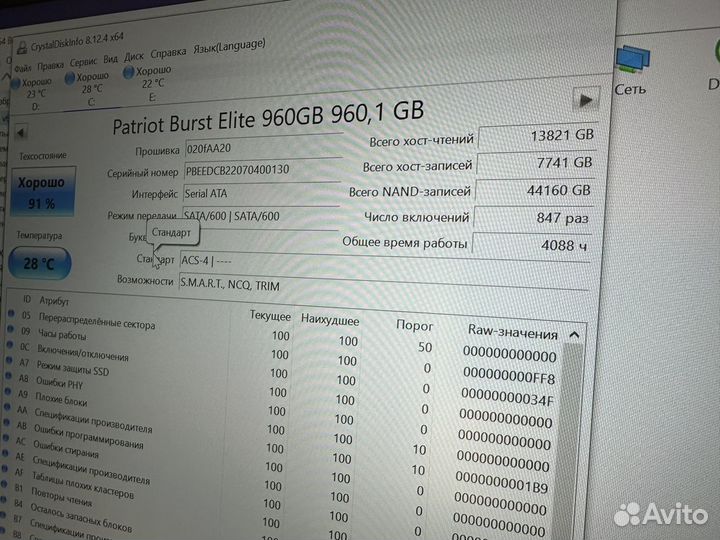Viewport: 720px width, 540px height.
Task: Open the Справка menu
Action: (169, 52)
